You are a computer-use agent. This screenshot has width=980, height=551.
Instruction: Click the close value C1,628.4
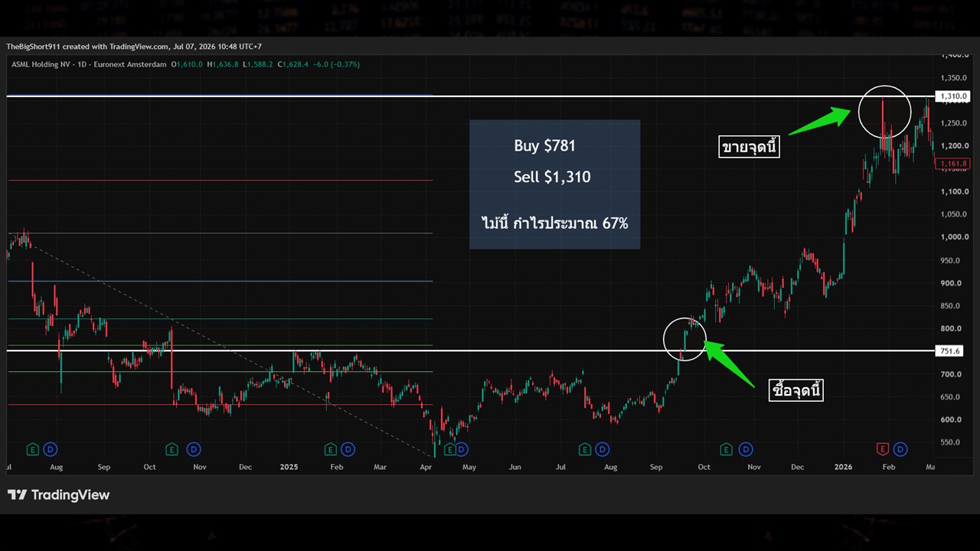click(293, 64)
